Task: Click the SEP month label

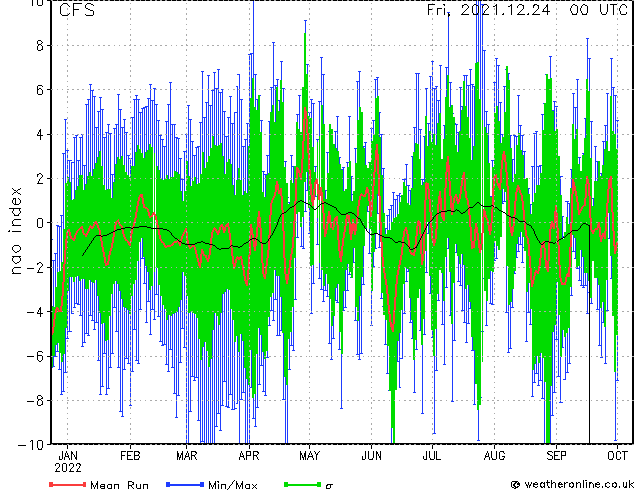Action: tap(556, 456)
